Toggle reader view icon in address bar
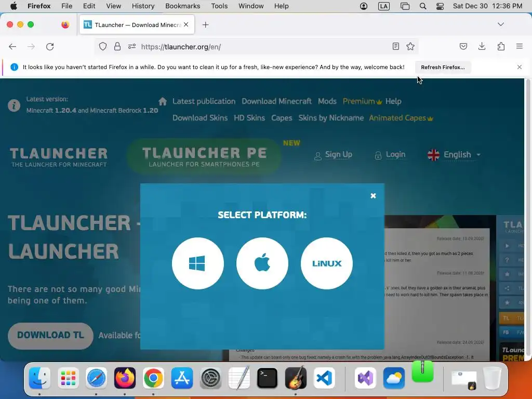 tap(395, 46)
